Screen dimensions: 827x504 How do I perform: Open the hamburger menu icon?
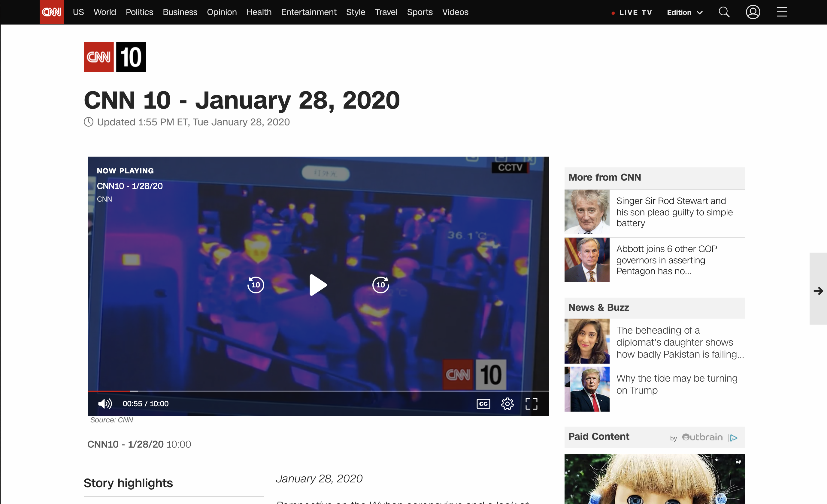pyautogui.click(x=781, y=12)
